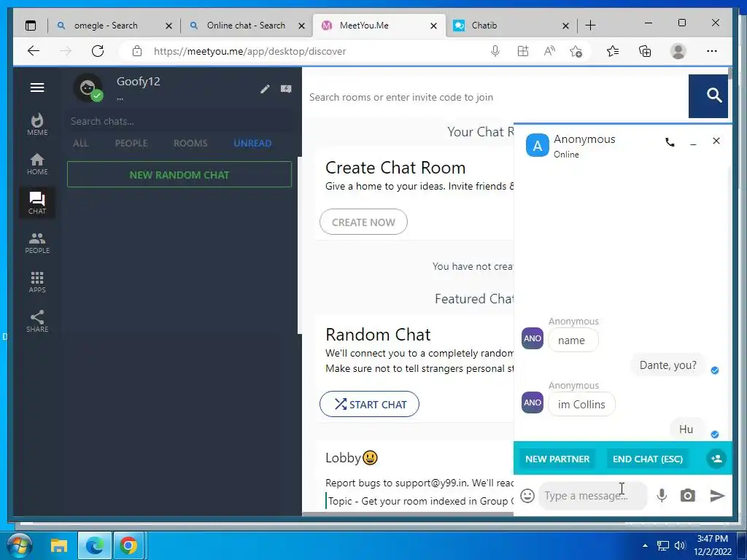Open the Favorites list icon
This screenshot has width=747, height=560.
point(613,51)
